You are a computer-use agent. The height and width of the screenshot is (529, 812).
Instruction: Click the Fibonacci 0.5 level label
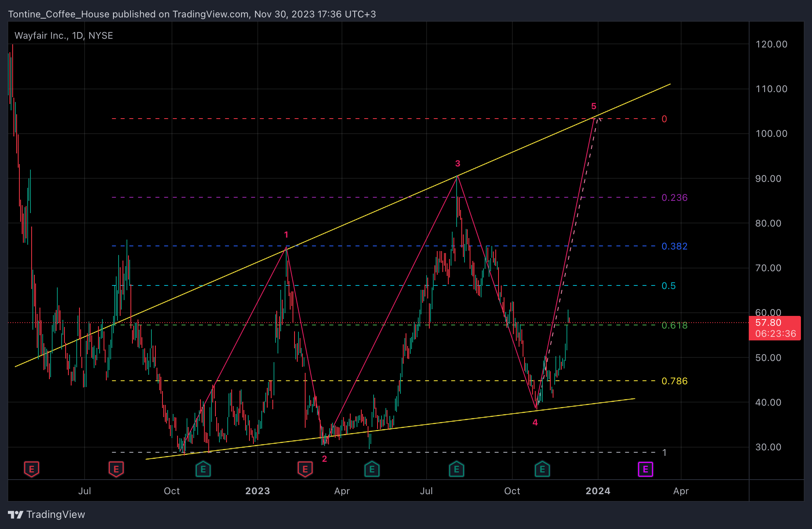669,286
